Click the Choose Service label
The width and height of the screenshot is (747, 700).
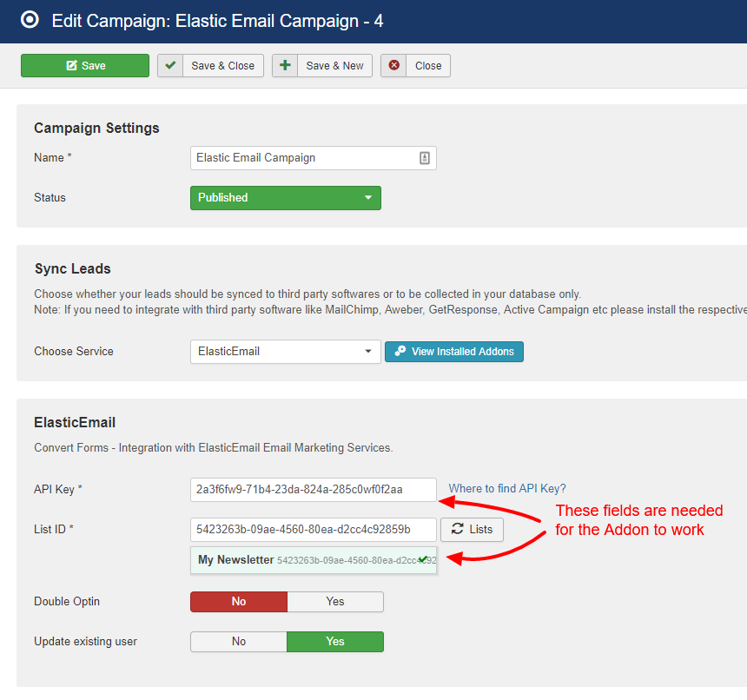[x=74, y=352]
